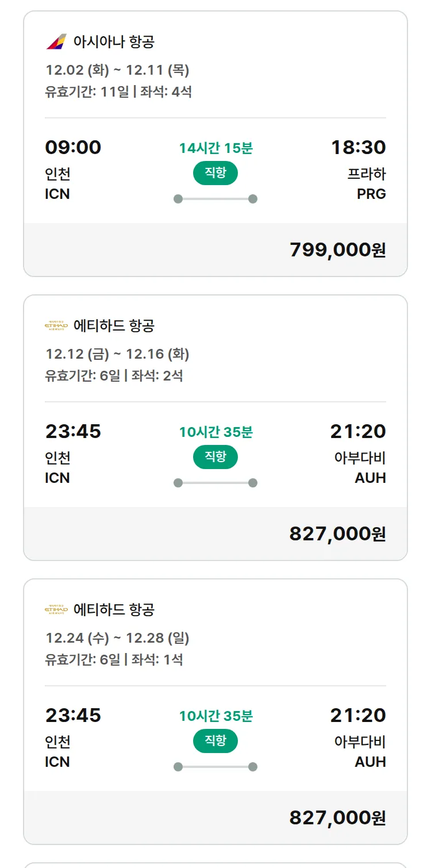Click the 09:00 Incheon departure time
Screen dimensions: 431x868
point(73,147)
